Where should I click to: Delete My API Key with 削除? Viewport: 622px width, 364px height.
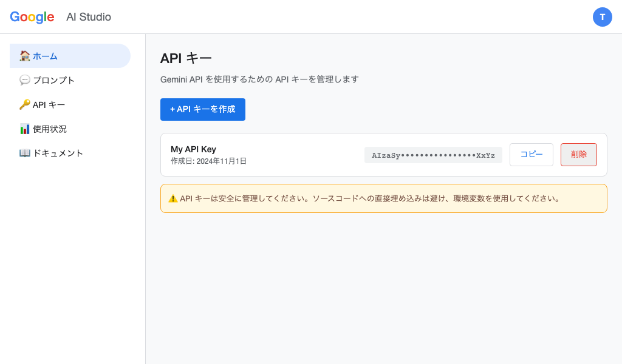(578, 155)
